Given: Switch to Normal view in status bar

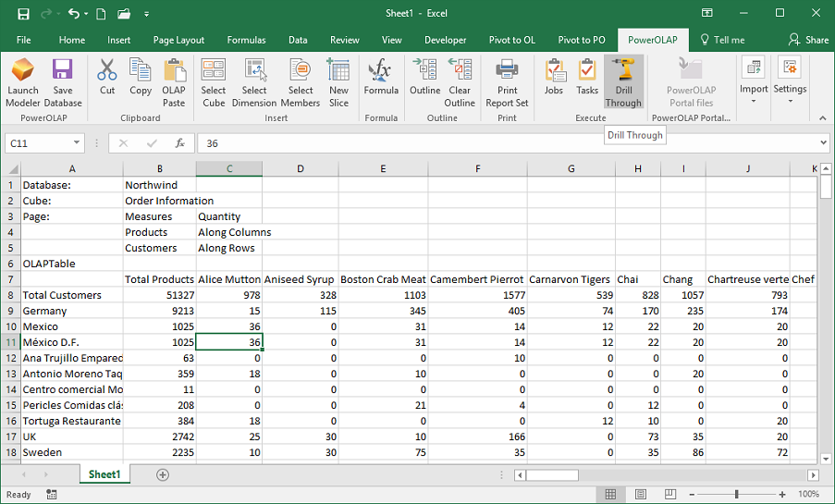Looking at the screenshot, I should 611,495.
